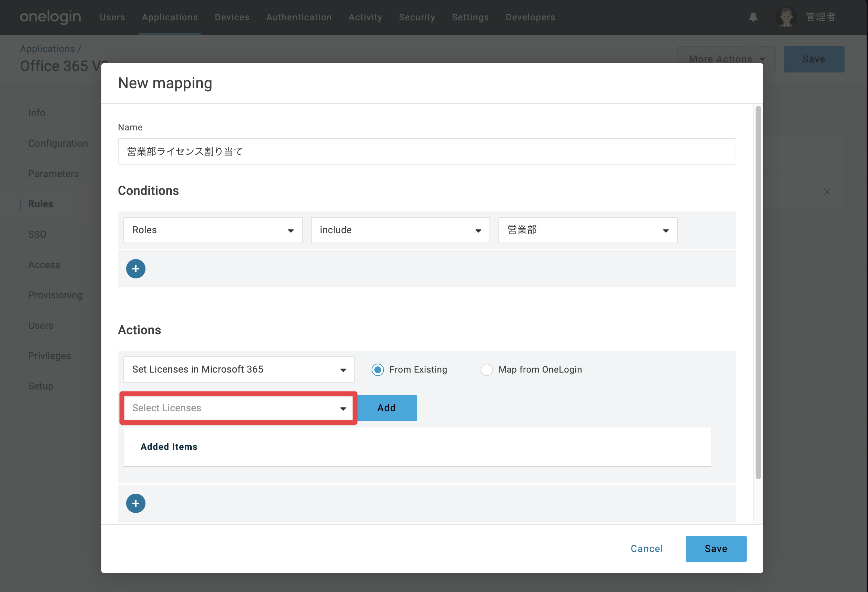
Task: Switch to the Info sidebar tab
Action: coord(37,113)
